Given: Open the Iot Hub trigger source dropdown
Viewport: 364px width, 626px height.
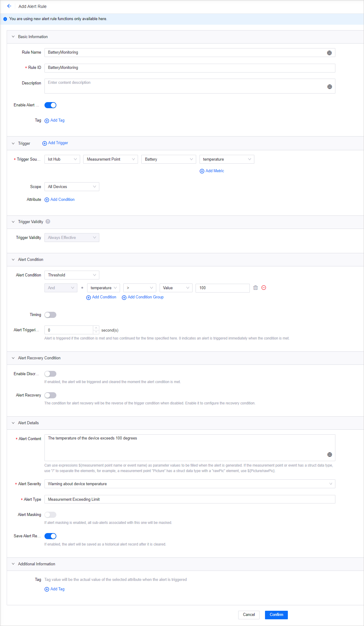Looking at the screenshot, I should click(x=62, y=159).
